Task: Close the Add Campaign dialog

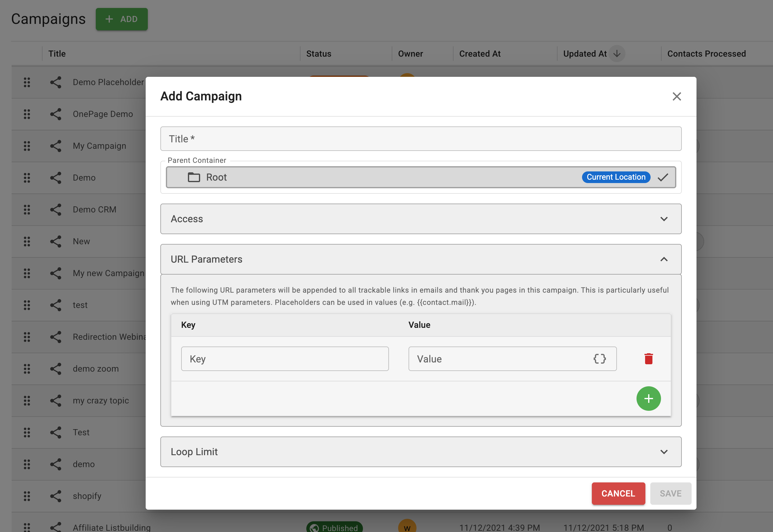Action: [x=676, y=96]
